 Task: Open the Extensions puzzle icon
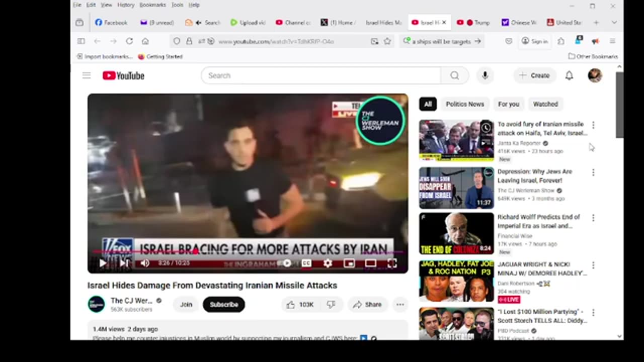[561, 41]
